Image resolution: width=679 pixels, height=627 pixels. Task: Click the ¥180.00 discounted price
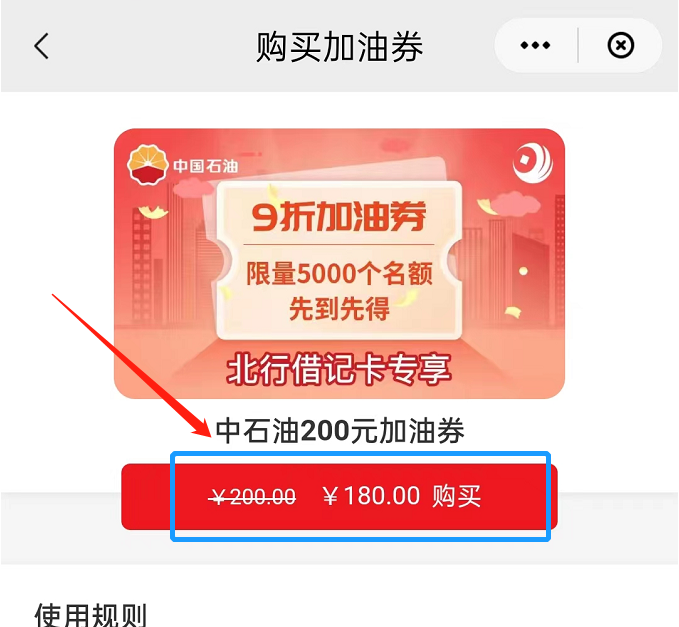coord(372,496)
